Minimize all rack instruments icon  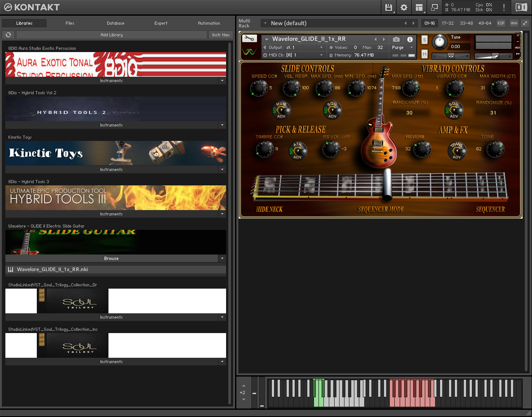pos(525,23)
